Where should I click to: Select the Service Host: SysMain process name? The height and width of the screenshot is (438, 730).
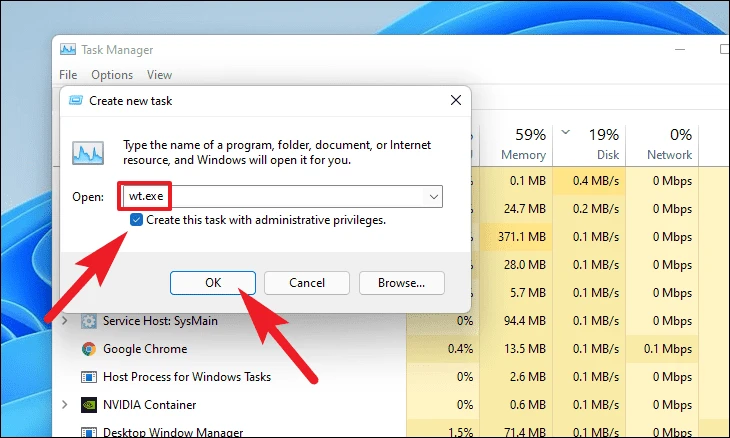coord(160,321)
